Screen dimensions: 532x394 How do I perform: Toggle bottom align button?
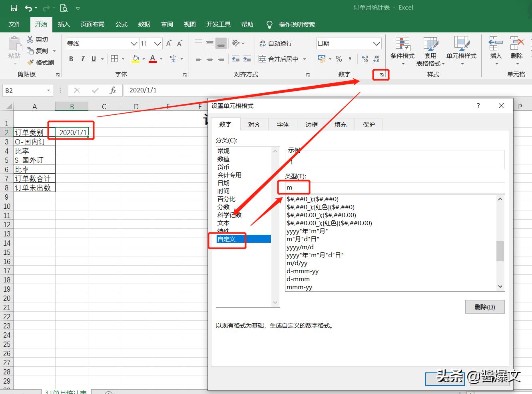click(x=221, y=43)
